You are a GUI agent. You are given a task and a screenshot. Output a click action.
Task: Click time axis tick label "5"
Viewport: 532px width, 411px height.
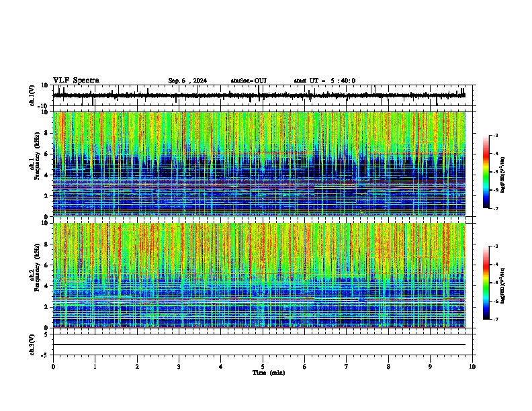click(263, 367)
